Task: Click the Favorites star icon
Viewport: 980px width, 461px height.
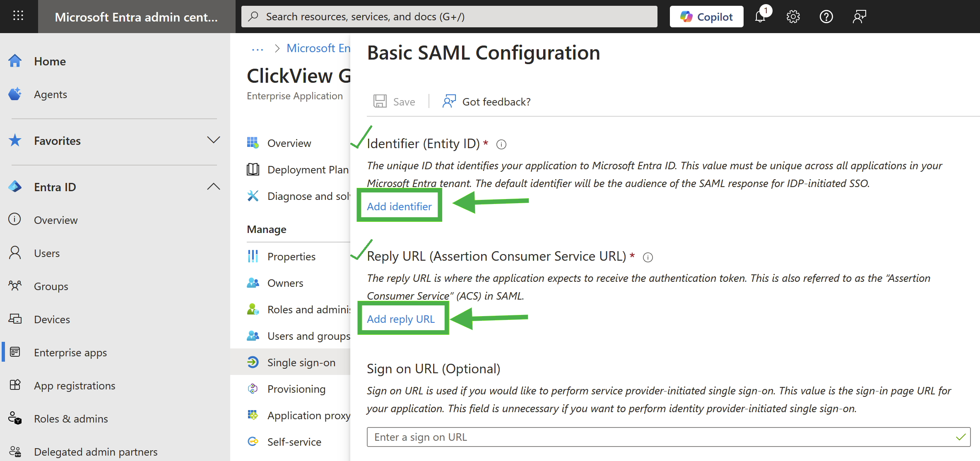Action: click(15, 140)
